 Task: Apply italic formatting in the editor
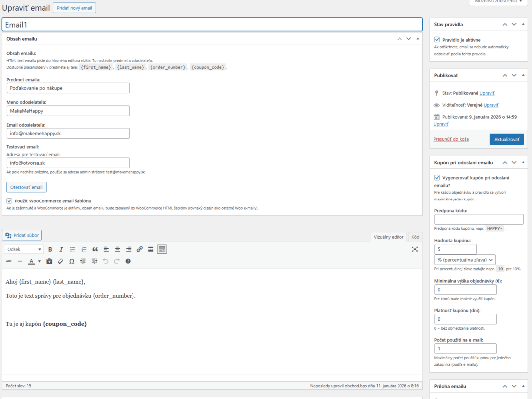(x=61, y=249)
